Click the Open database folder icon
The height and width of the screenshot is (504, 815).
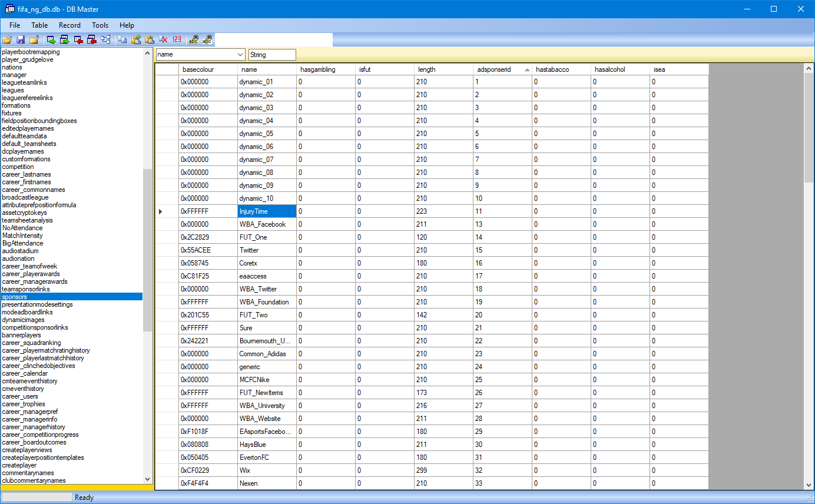(x=7, y=40)
